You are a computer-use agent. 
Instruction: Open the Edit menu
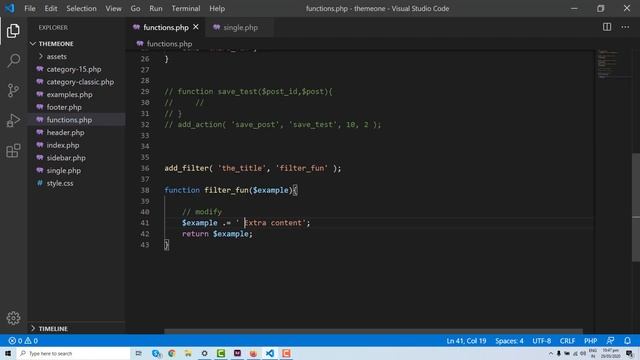pyautogui.click(x=51, y=8)
